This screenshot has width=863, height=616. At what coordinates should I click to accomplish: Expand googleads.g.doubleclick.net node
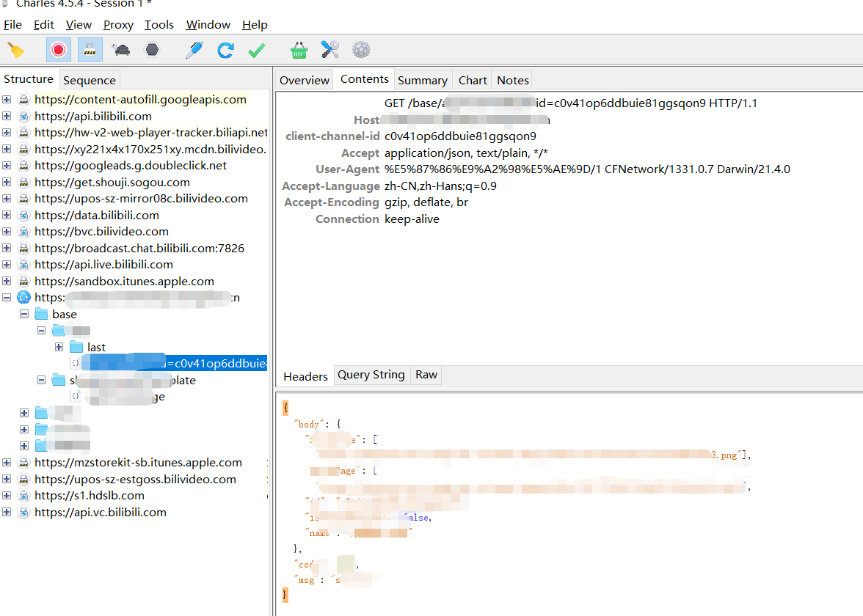[7, 166]
